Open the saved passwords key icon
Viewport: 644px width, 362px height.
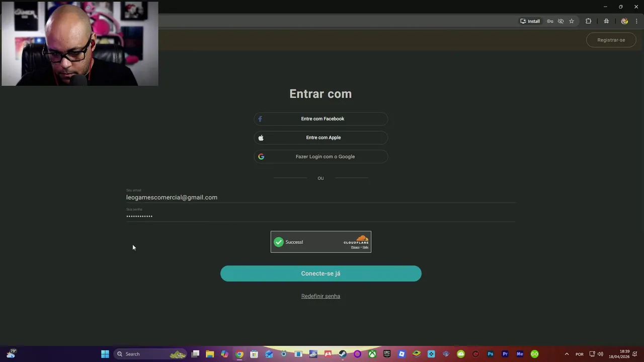tap(550, 21)
